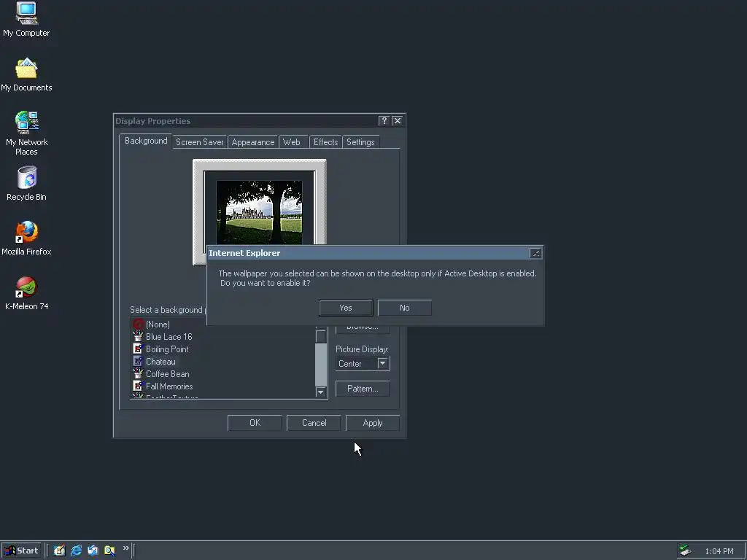Switch to the Background tab
Image resolution: width=747 pixels, height=560 pixels.
point(146,141)
